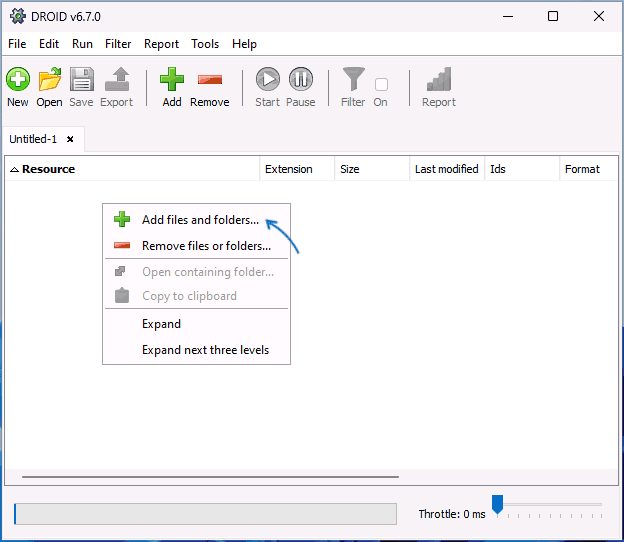Click the Pause toolbar icon

click(x=301, y=79)
